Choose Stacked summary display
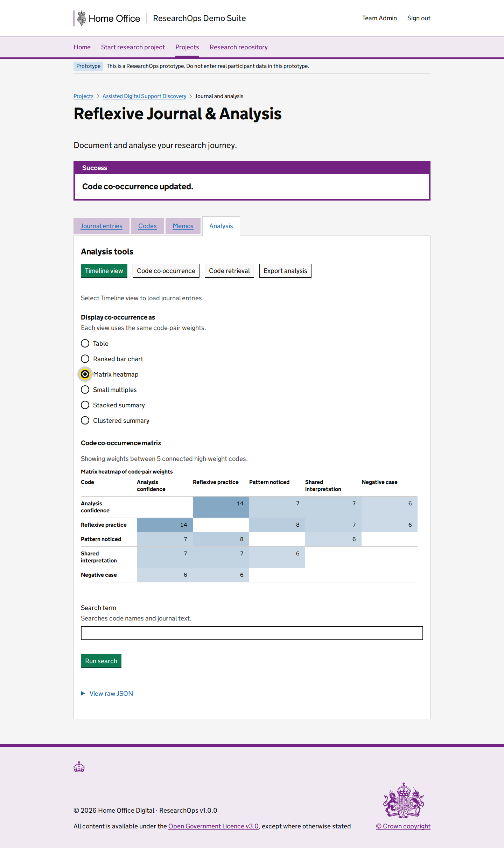This screenshot has width=504, height=848. click(x=85, y=405)
